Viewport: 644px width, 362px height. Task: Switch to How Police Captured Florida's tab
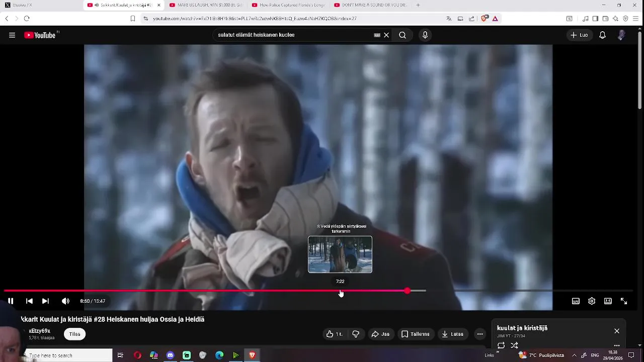click(287, 5)
